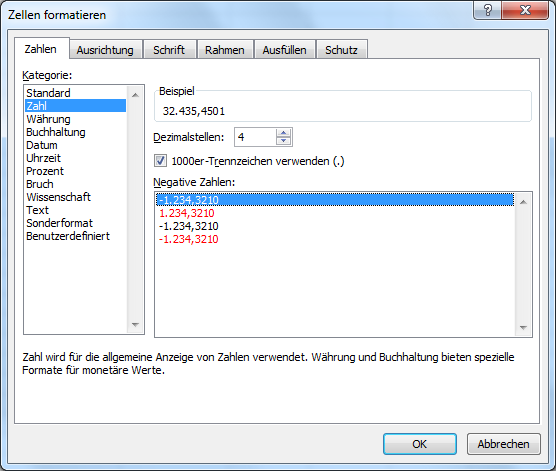This screenshot has height=471, width=556.
Task: Select red 1.234,3210 without minus sign
Action: (x=187, y=213)
